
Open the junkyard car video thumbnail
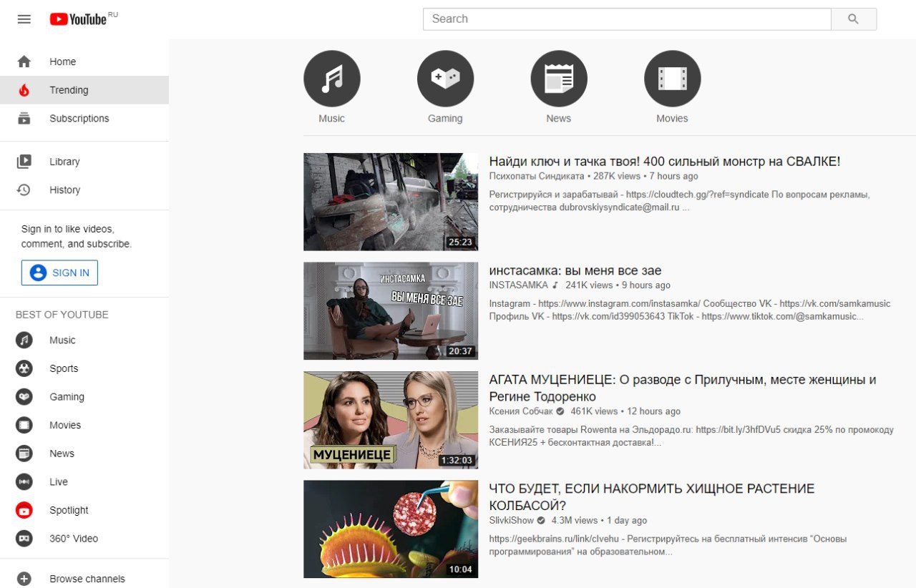[391, 202]
